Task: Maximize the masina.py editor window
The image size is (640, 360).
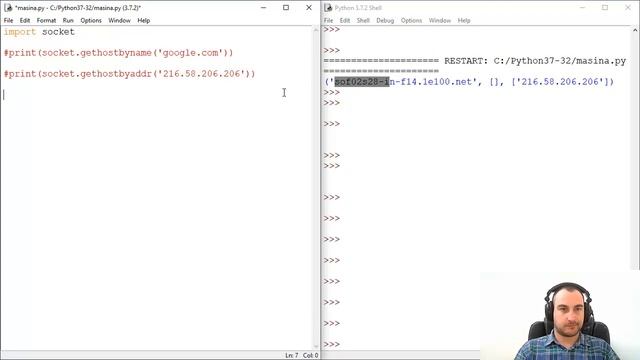Action: click(x=286, y=8)
